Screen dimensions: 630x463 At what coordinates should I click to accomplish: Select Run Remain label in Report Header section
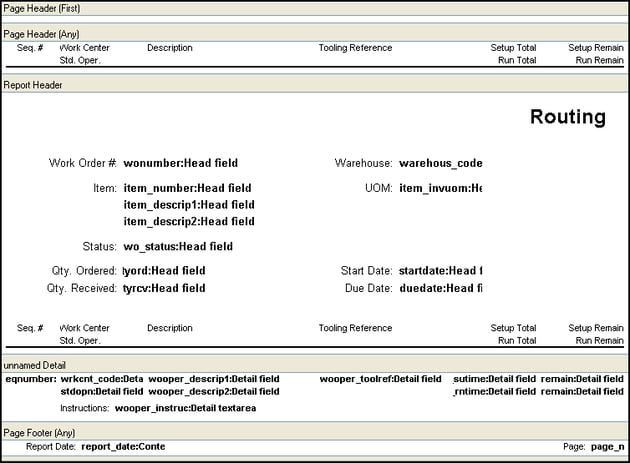[x=599, y=340]
